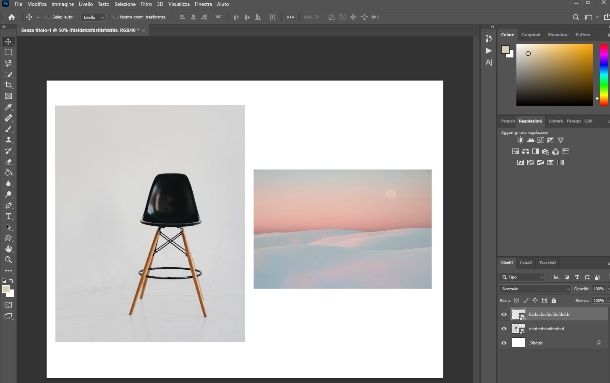
Task: Add a Curves adjustment
Action: (x=540, y=140)
